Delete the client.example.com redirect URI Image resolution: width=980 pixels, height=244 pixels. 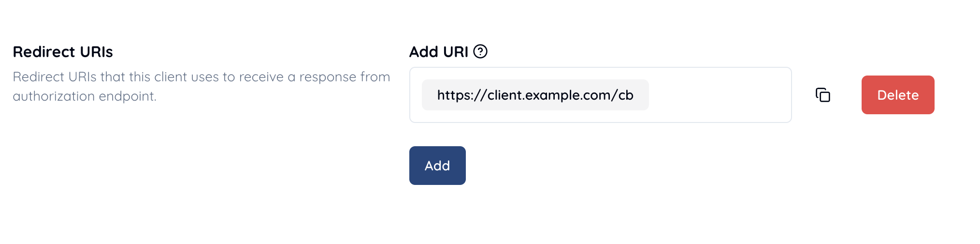click(x=897, y=95)
